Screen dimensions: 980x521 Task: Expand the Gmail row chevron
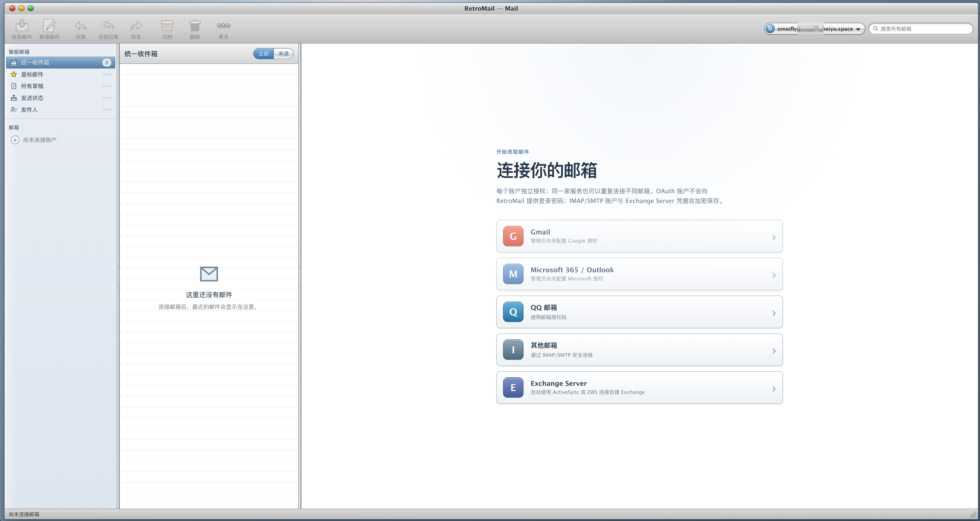coord(774,237)
